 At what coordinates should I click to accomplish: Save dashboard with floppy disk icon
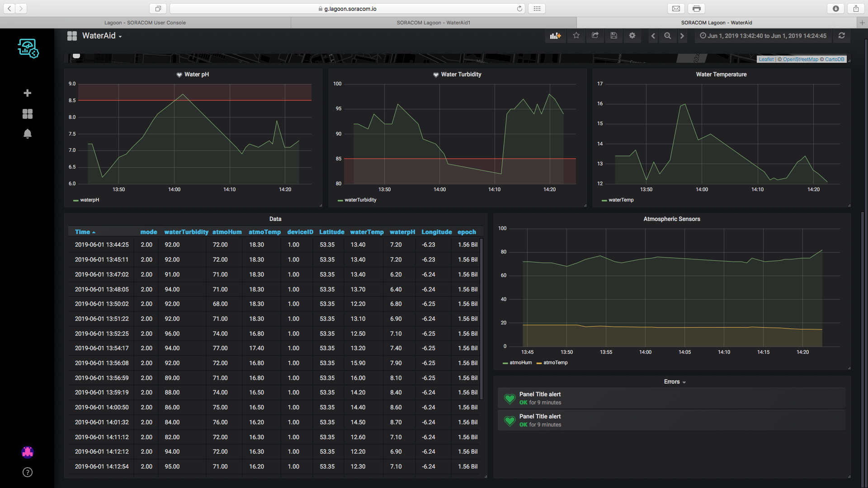click(613, 36)
